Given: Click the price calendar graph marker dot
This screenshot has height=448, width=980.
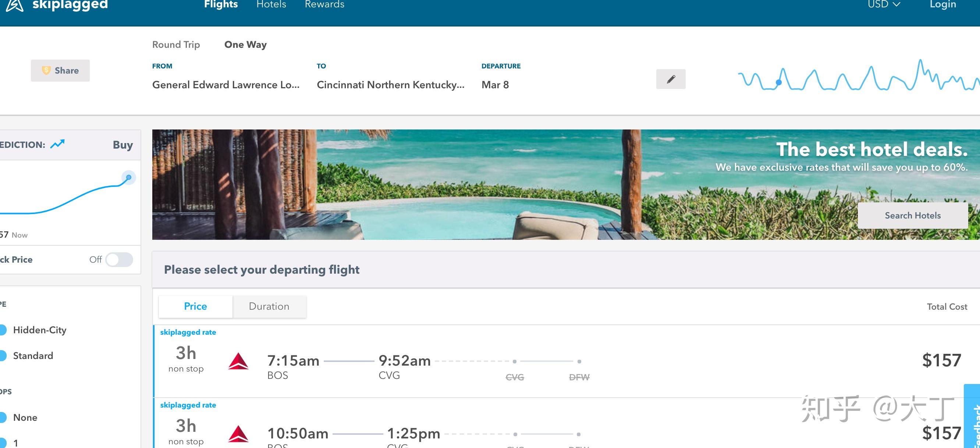Looking at the screenshot, I should pos(779,82).
